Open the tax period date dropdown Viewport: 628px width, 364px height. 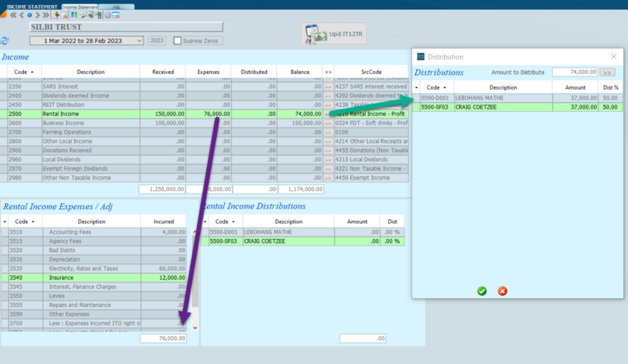tap(138, 40)
